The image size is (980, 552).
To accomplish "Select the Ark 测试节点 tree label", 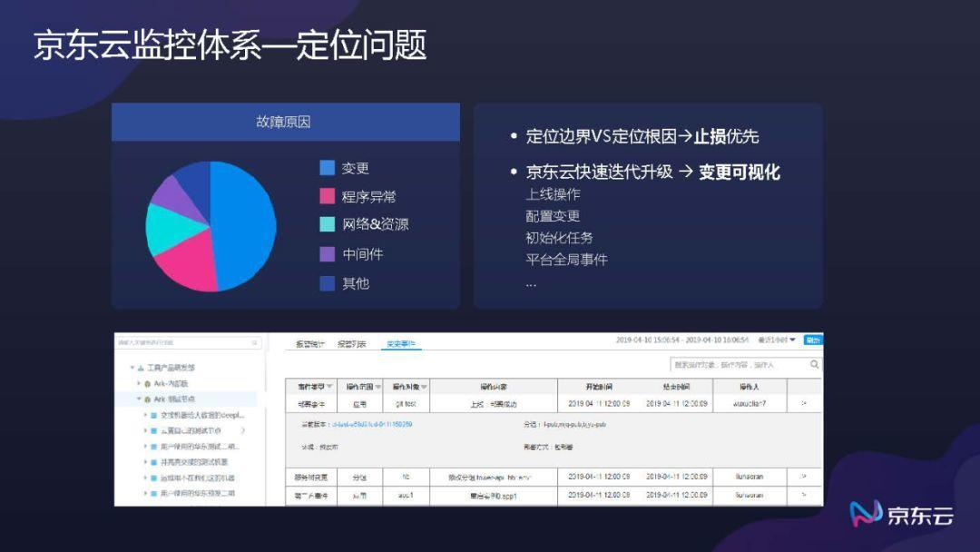I will (174, 399).
